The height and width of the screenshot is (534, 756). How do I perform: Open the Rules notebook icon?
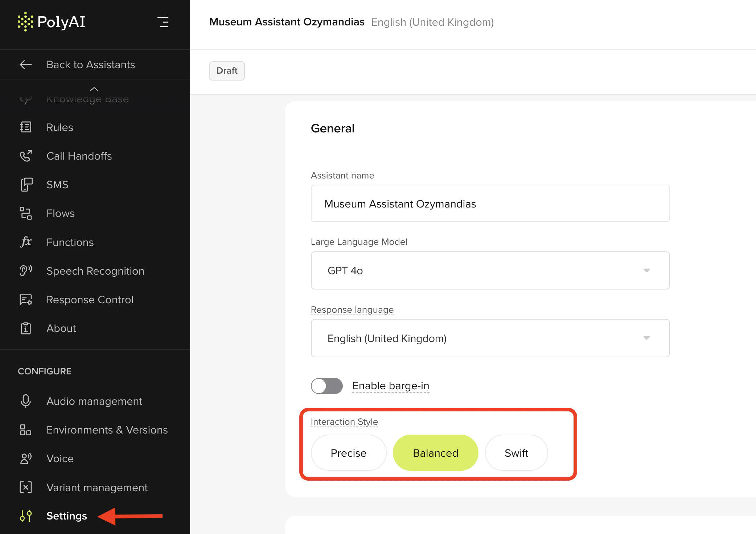[26, 127]
